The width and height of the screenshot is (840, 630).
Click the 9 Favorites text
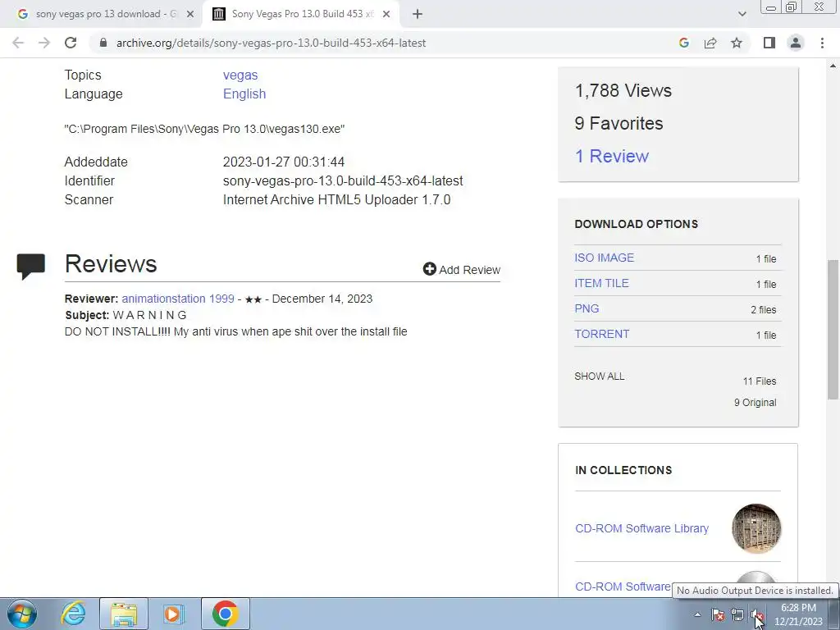pyautogui.click(x=619, y=123)
